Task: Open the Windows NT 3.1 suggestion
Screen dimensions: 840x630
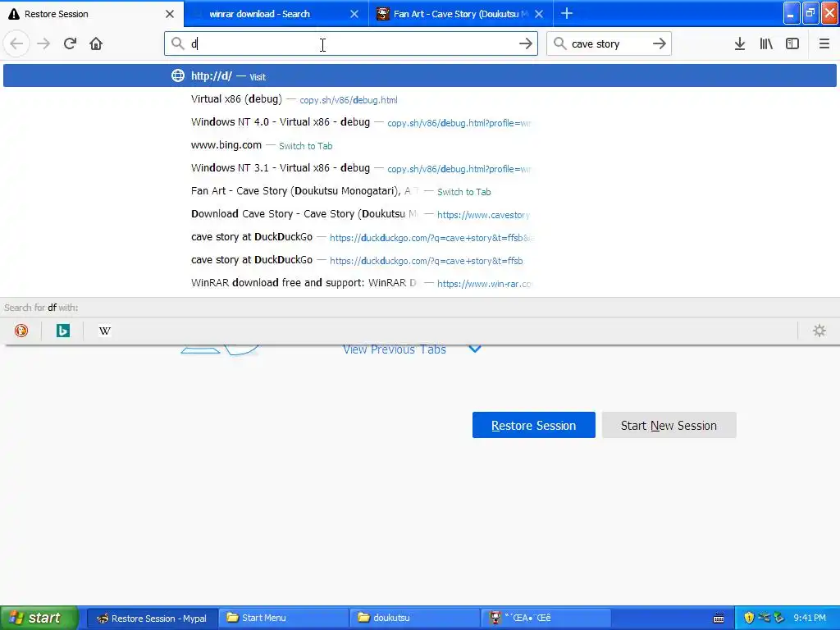Action: point(420,168)
